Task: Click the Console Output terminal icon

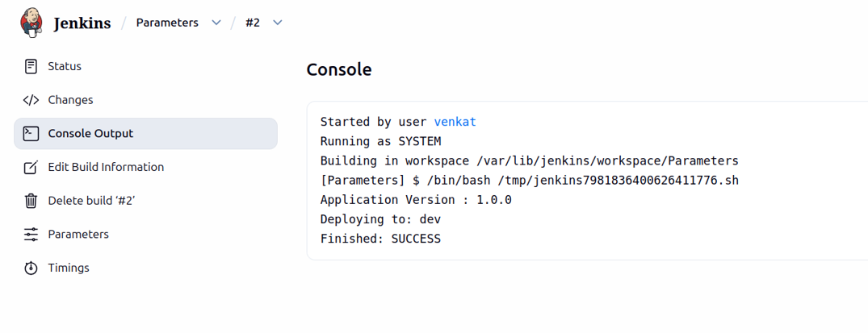Action: 31,133
